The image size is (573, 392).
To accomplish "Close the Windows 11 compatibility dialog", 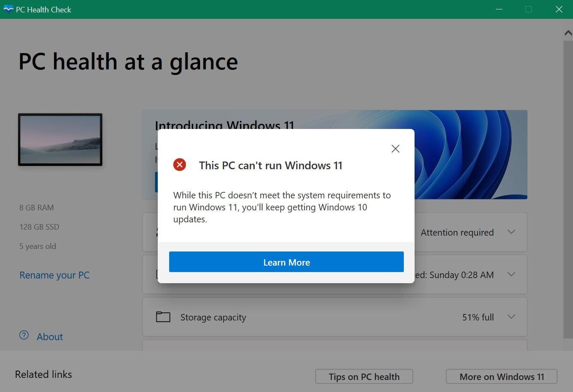I will coord(395,149).
